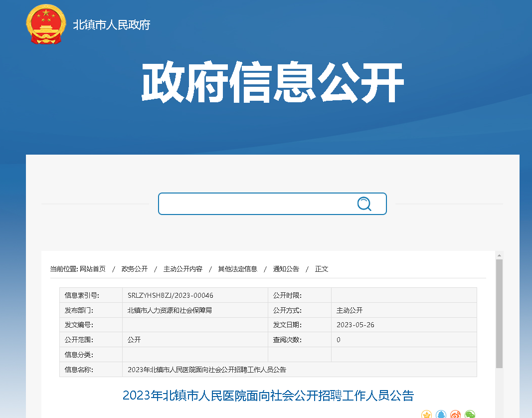Click the 发文编号 label
The height and width of the screenshot is (418, 532).
[x=79, y=325]
